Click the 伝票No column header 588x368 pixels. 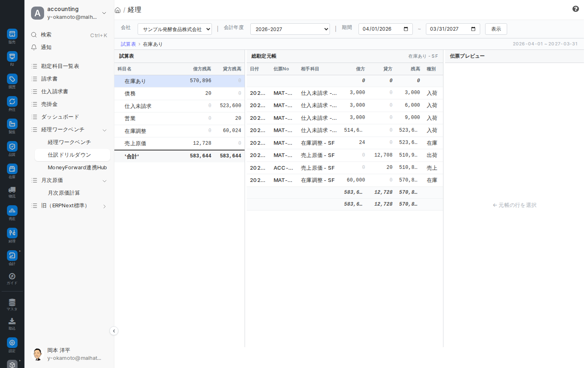point(281,69)
